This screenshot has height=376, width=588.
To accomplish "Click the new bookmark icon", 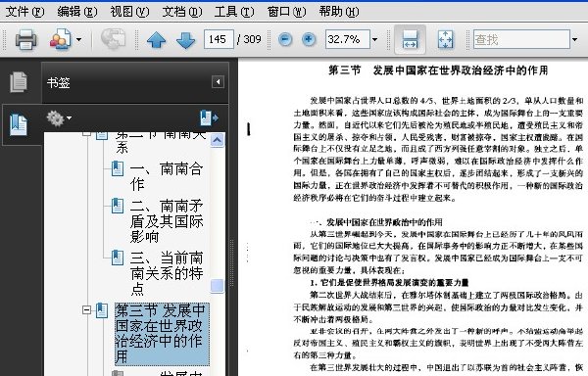I will [209, 117].
